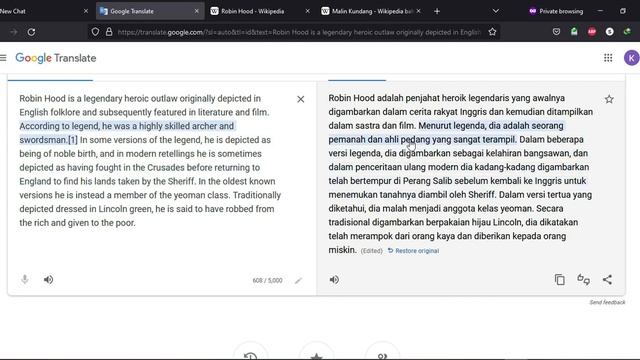Click the Google Translate logo

click(x=56, y=58)
